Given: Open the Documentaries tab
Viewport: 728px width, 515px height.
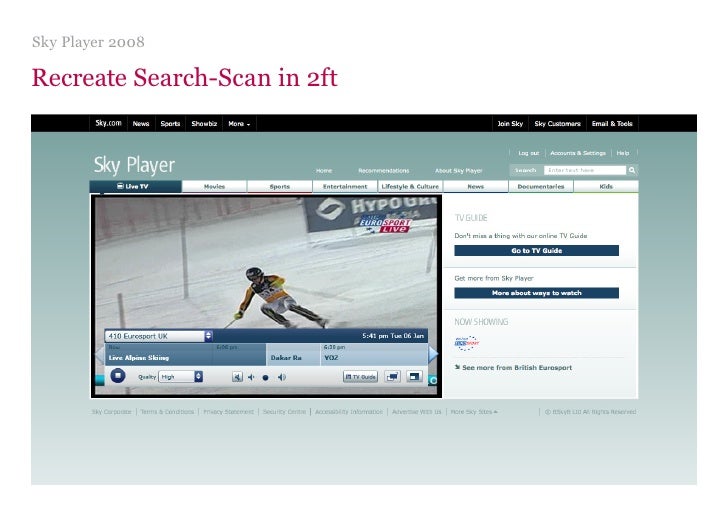Looking at the screenshot, I should [x=541, y=187].
